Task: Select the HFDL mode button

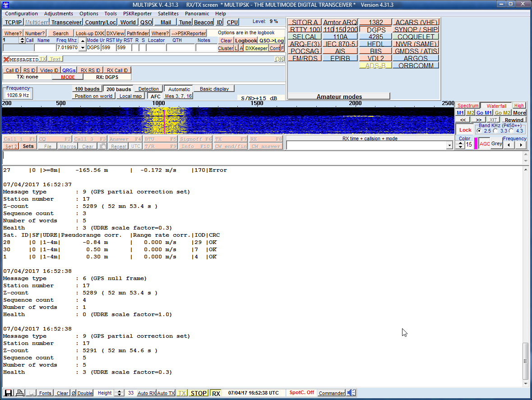Action: click(x=375, y=44)
